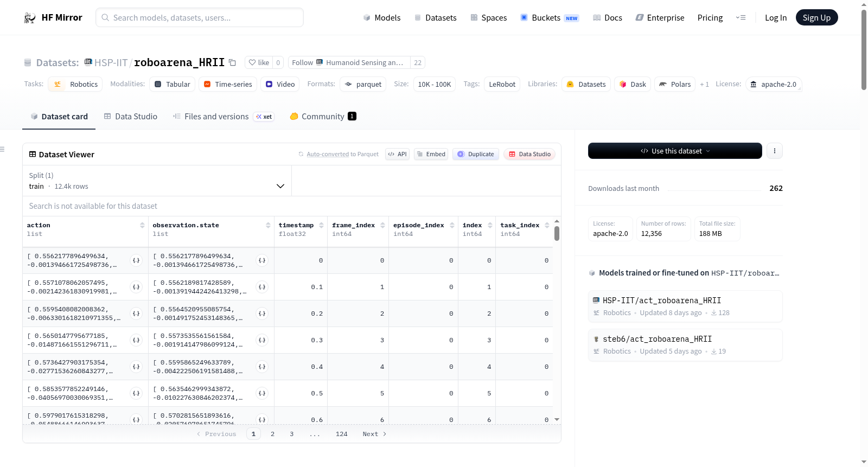Copy dataset name with the copy icon
The height and width of the screenshot is (467, 868).
pos(232,62)
